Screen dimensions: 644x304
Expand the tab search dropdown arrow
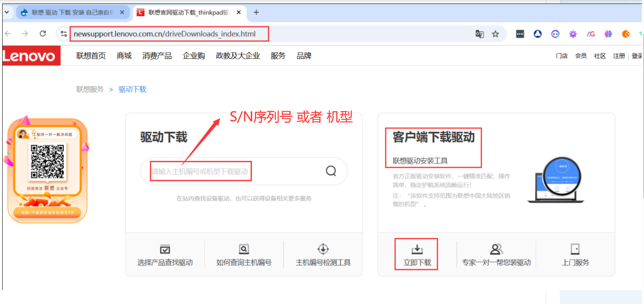[7, 12]
